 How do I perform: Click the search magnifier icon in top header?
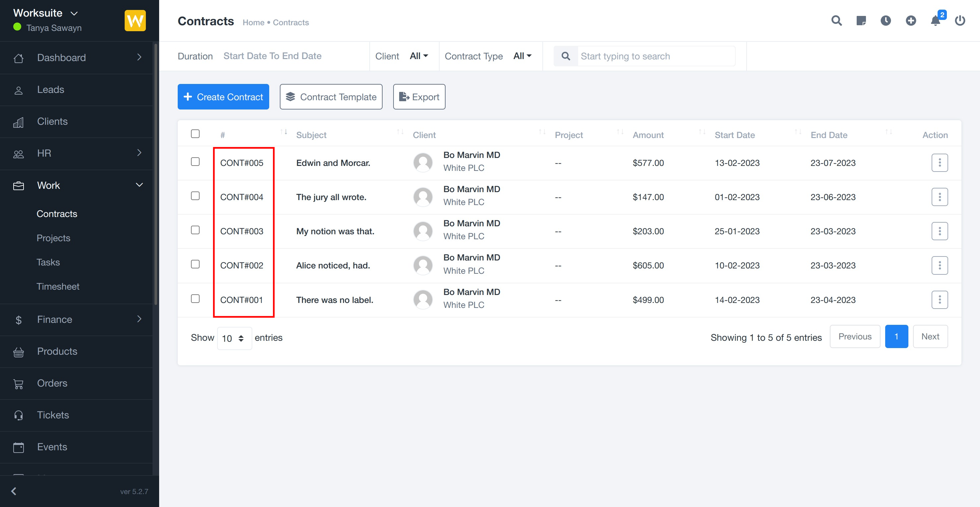pos(836,21)
